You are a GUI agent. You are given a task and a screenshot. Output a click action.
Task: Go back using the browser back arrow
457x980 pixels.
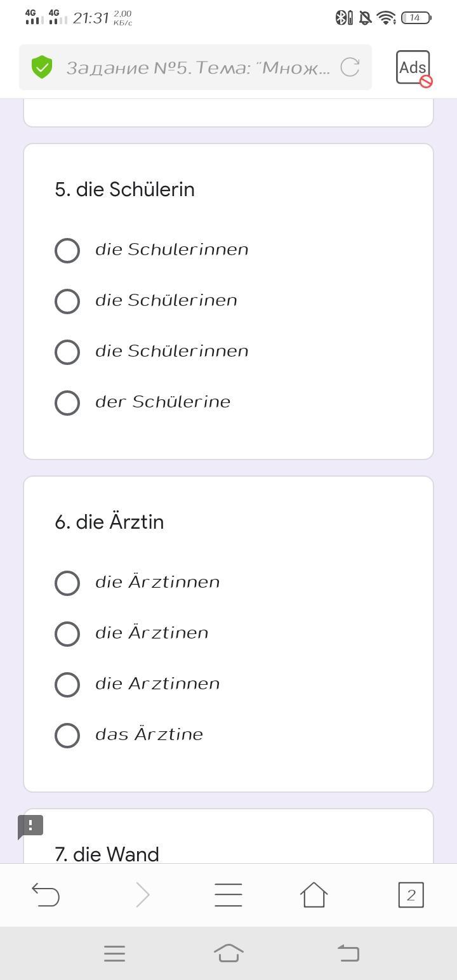coord(46,895)
